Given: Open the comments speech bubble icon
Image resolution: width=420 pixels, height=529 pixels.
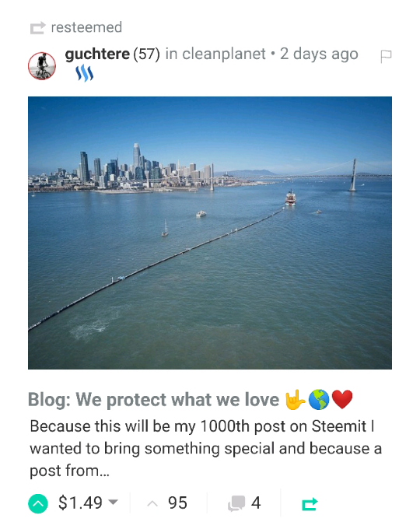Looking at the screenshot, I should [x=236, y=503].
